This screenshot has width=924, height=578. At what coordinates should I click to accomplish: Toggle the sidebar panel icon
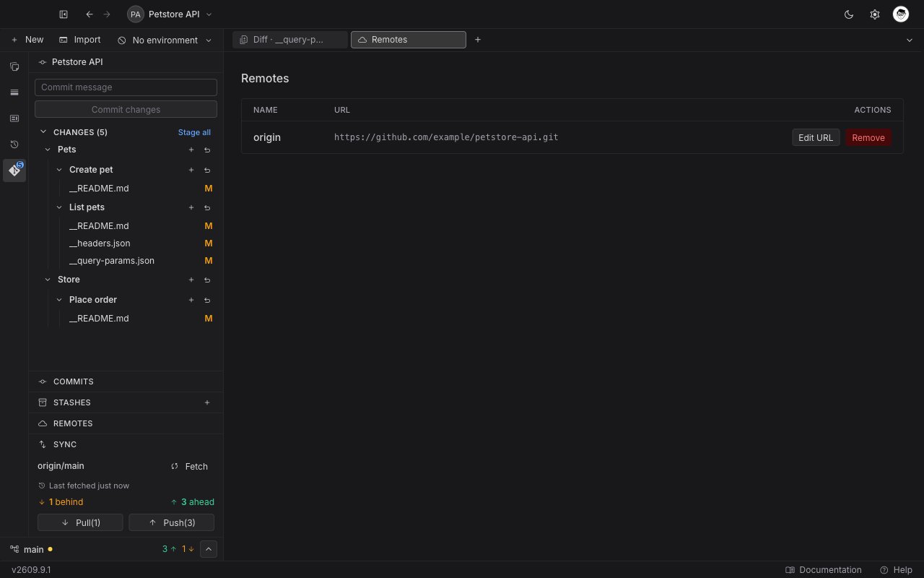pyautogui.click(x=64, y=14)
